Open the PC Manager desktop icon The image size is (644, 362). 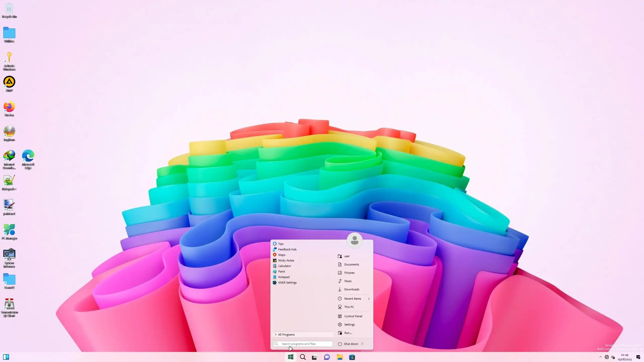point(9,230)
